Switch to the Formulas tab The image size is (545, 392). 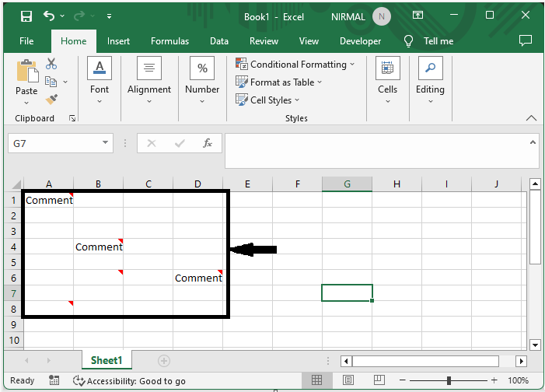click(x=169, y=41)
